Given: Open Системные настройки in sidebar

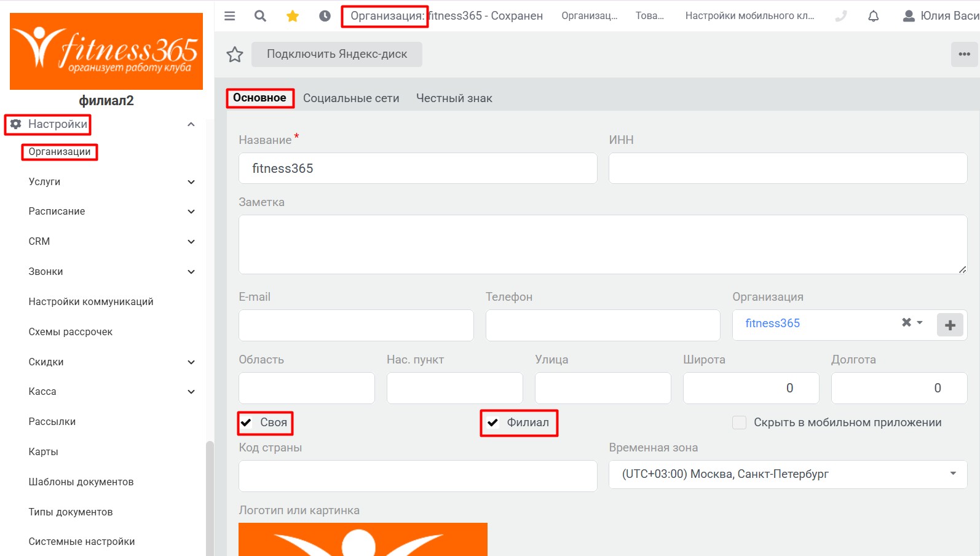Looking at the screenshot, I should pyautogui.click(x=82, y=542).
